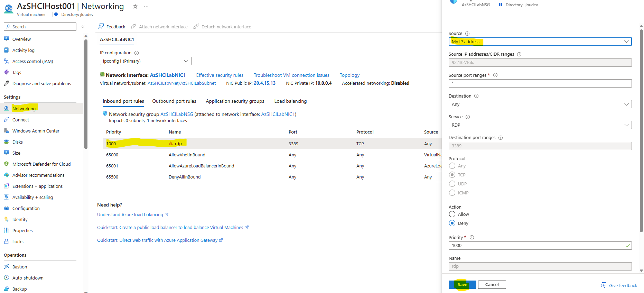
Task: Open the ellipsis more options menu
Action: 146,6
